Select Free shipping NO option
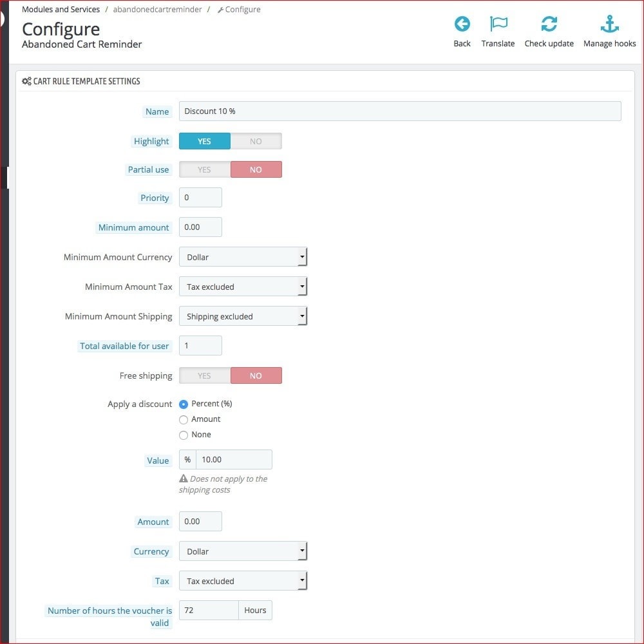The width and height of the screenshot is (644, 644). [x=256, y=376]
